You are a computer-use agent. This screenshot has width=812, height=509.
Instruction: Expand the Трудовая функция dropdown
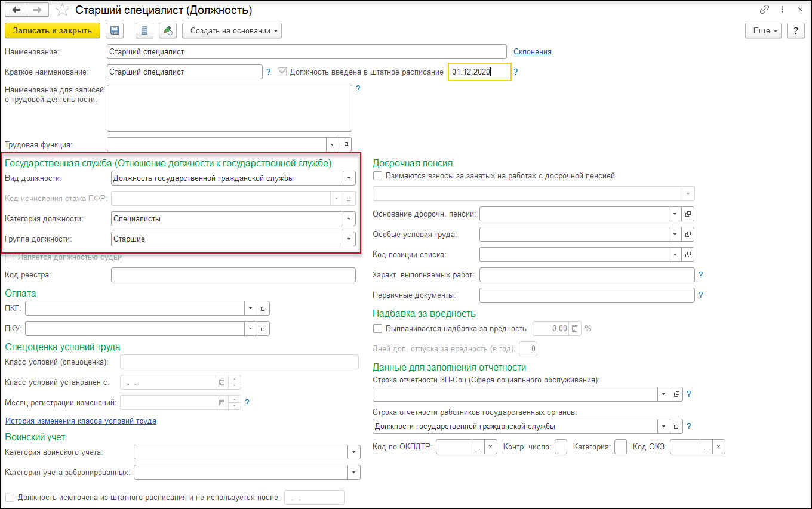pyautogui.click(x=333, y=144)
